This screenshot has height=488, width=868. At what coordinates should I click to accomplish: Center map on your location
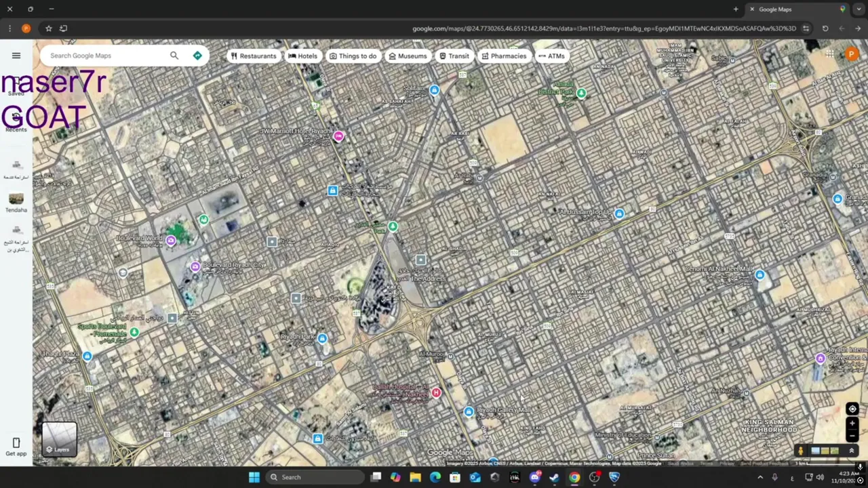pos(852,409)
